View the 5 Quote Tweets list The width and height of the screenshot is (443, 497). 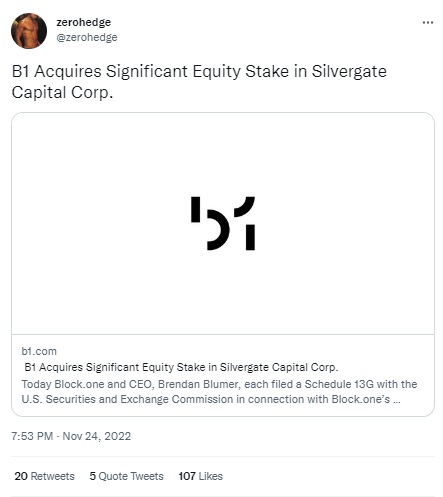[126, 476]
